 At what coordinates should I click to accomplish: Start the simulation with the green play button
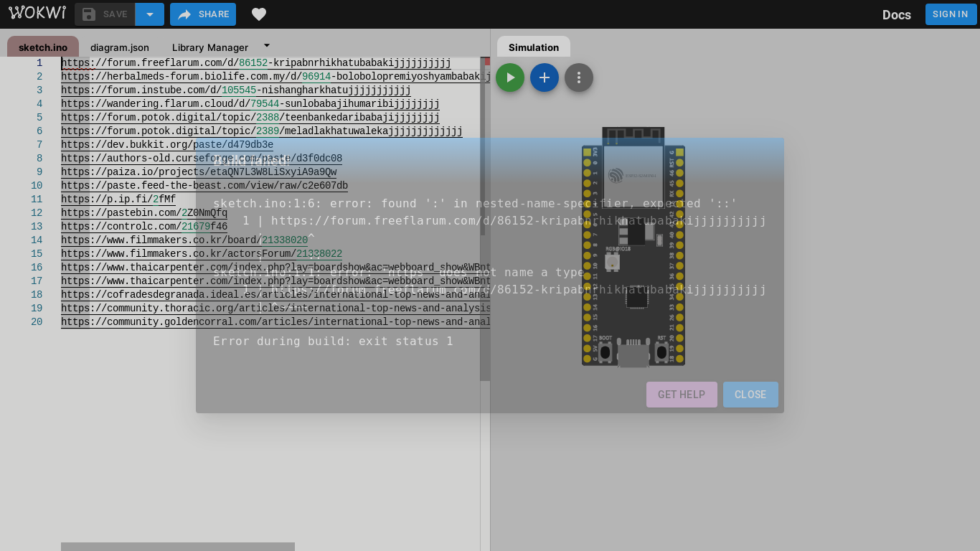pos(510,77)
